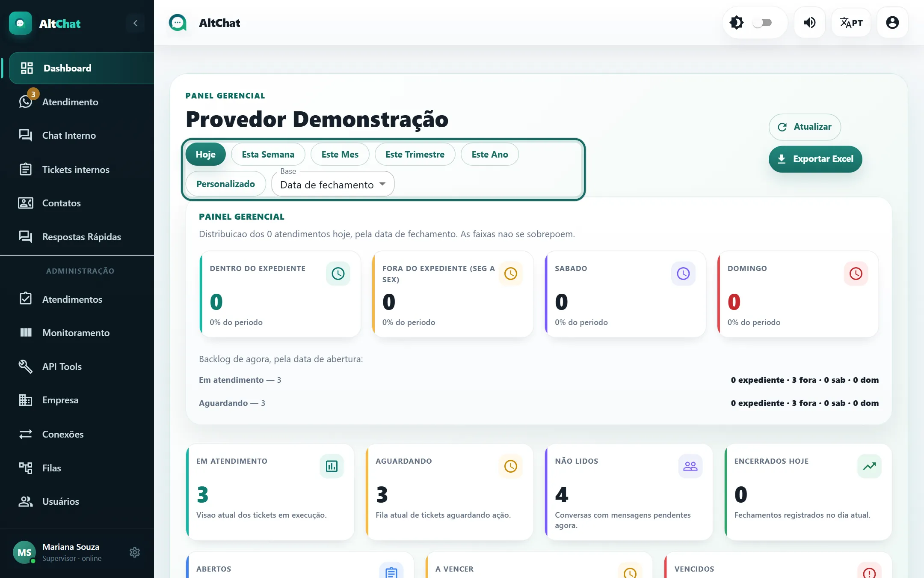Viewport: 924px width, 578px height.
Task: Select the Este Trimestre period filter
Action: [415, 154]
